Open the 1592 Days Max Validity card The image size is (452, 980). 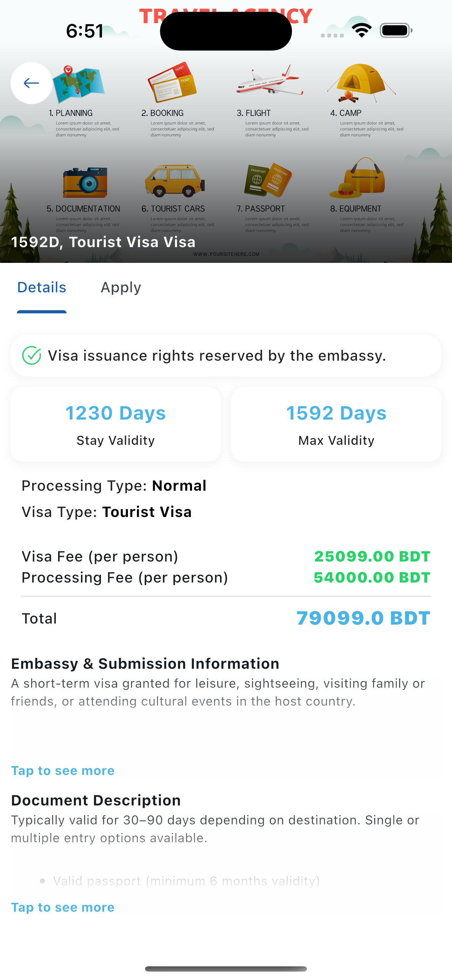[336, 424]
